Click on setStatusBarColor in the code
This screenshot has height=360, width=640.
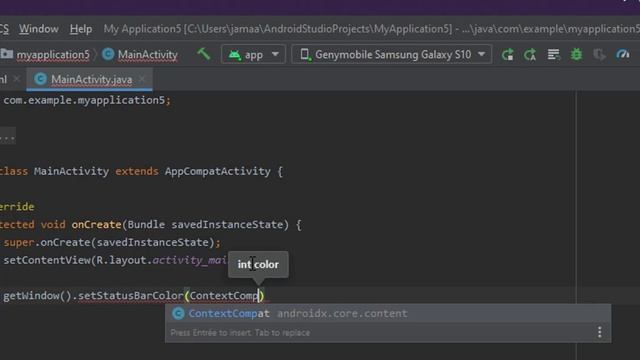pyautogui.click(x=131, y=296)
